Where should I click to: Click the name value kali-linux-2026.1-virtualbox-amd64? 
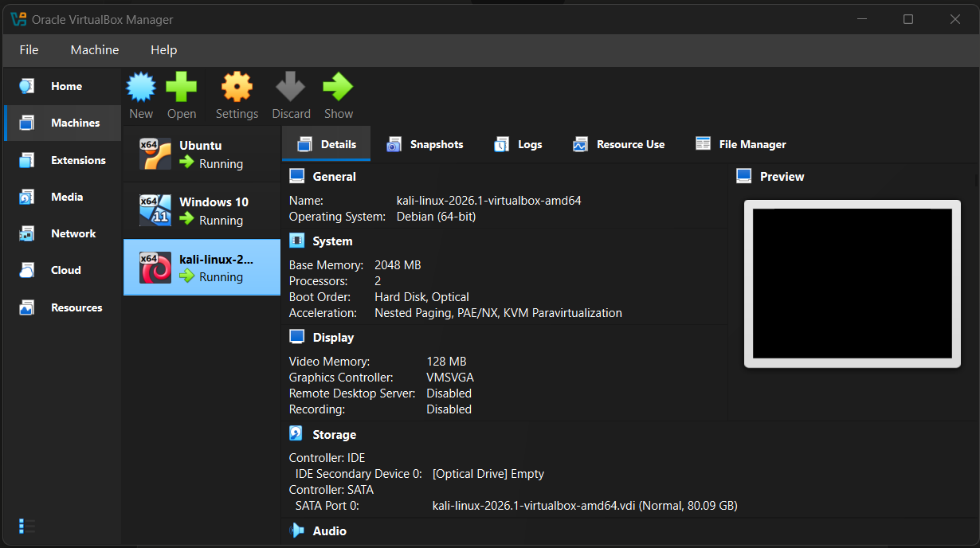point(489,201)
